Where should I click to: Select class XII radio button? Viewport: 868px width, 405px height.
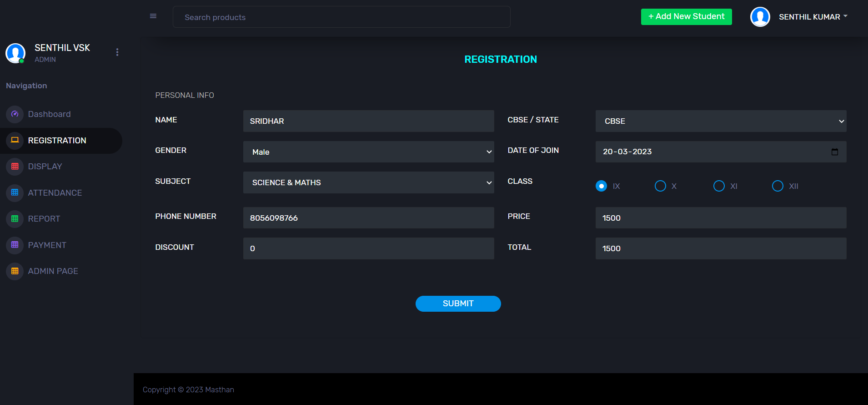[x=778, y=186]
